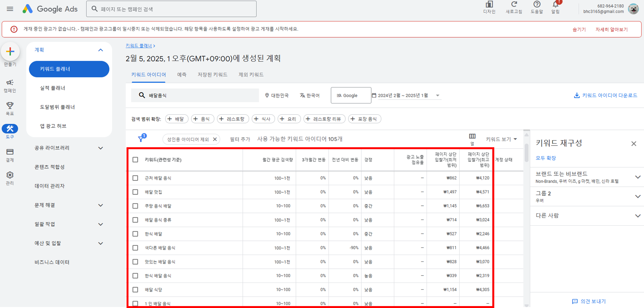Check the select-all keywords header checkbox

coord(135,159)
